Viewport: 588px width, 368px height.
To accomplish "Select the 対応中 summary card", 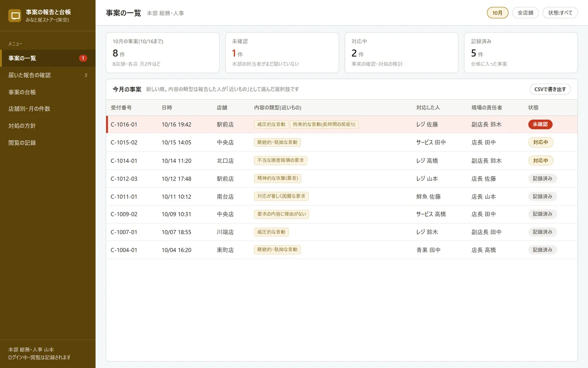I will click(401, 52).
